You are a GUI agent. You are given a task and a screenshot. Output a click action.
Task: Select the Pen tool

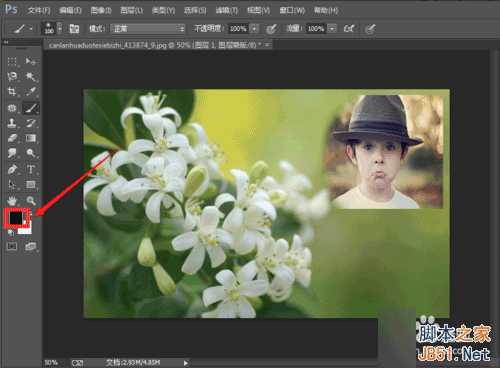point(12,169)
